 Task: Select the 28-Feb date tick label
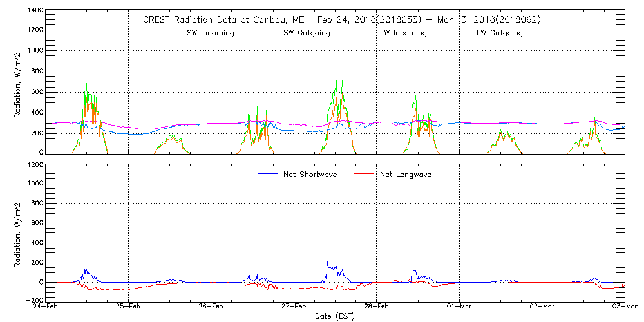click(377, 307)
